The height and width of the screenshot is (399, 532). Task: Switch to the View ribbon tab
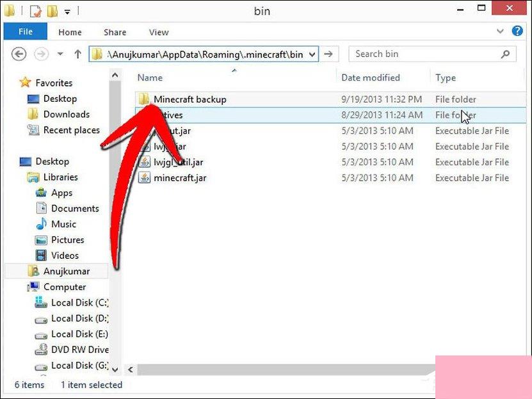click(159, 32)
